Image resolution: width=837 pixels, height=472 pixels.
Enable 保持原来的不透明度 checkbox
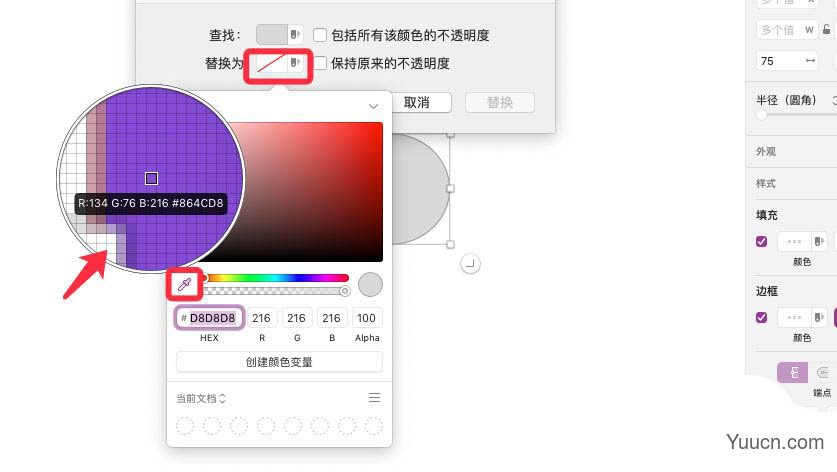pyautogui.click(x=320, y=64)
